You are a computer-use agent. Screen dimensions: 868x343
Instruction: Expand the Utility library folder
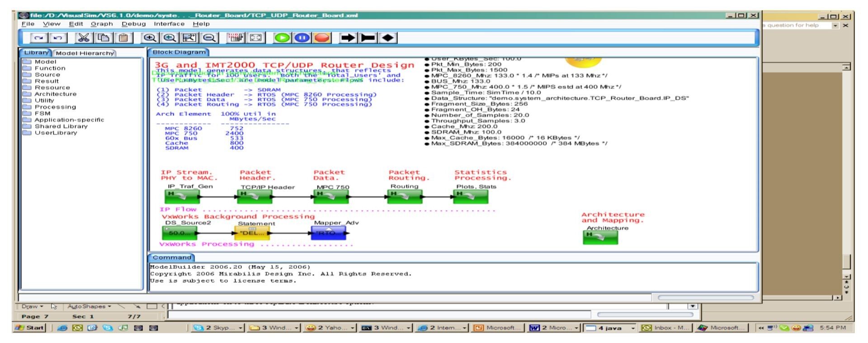tap(38, 100)
